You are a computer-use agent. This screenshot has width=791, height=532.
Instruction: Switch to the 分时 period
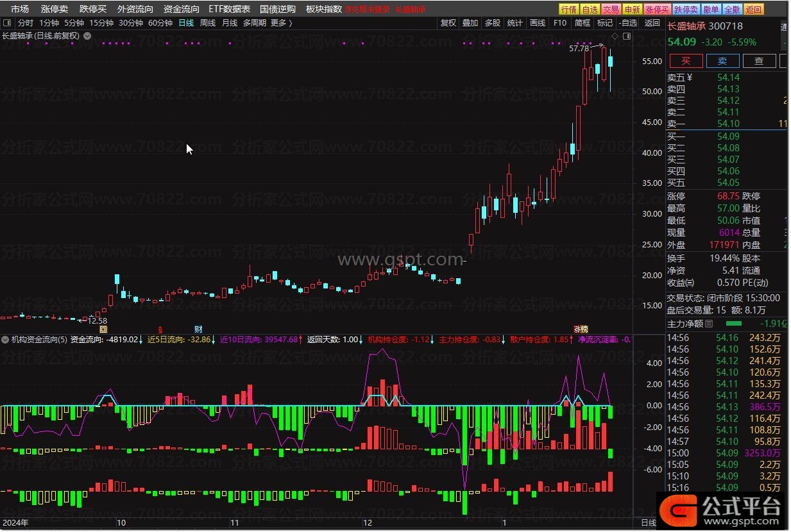(x=26, y=23)
